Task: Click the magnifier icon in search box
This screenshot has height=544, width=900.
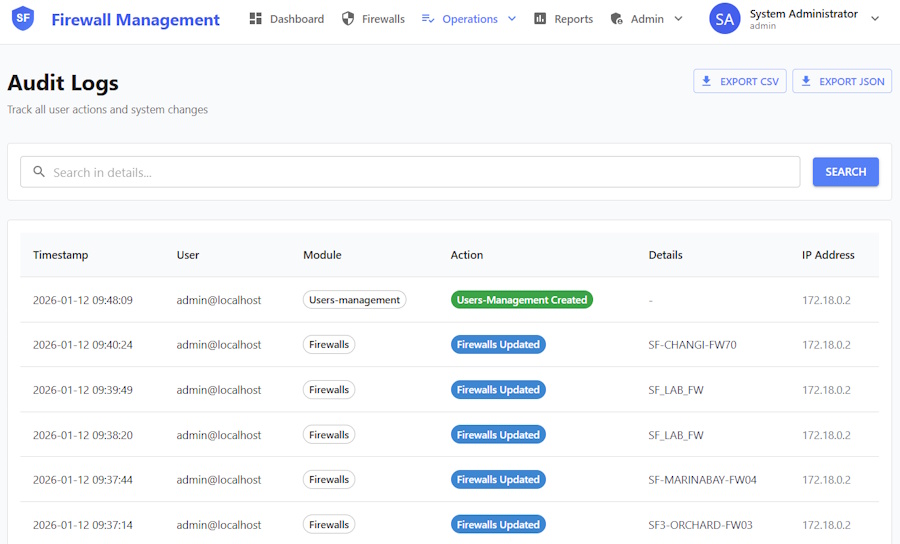Action: coord(39,172)
